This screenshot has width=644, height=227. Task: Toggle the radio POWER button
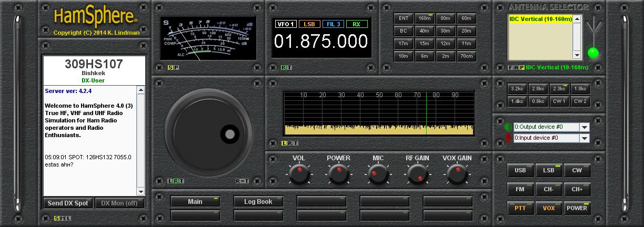click(577, 208)
